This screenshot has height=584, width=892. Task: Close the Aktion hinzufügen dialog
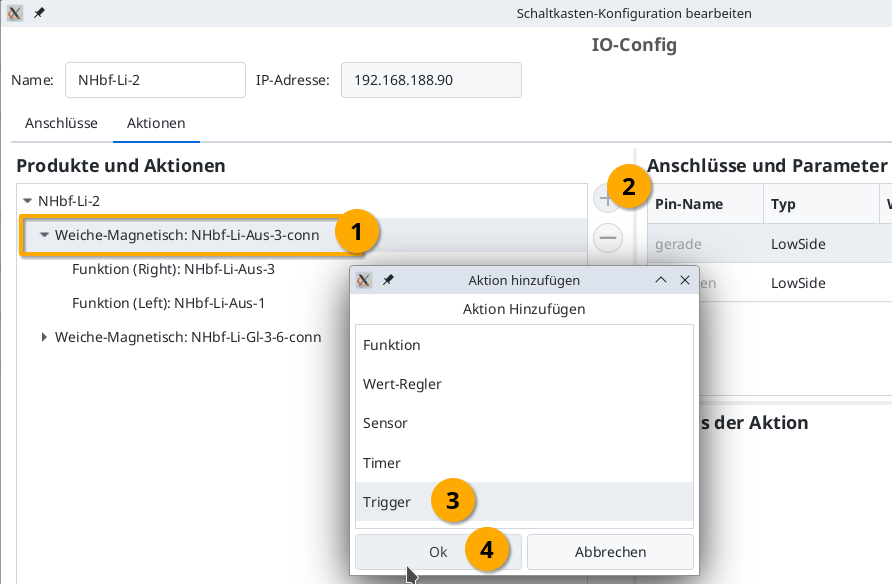pyautogui.click(x=685, y=281)
